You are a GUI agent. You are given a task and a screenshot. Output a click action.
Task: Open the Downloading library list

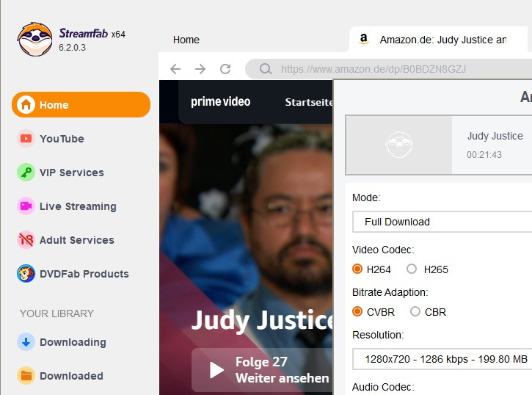point(73,342)
